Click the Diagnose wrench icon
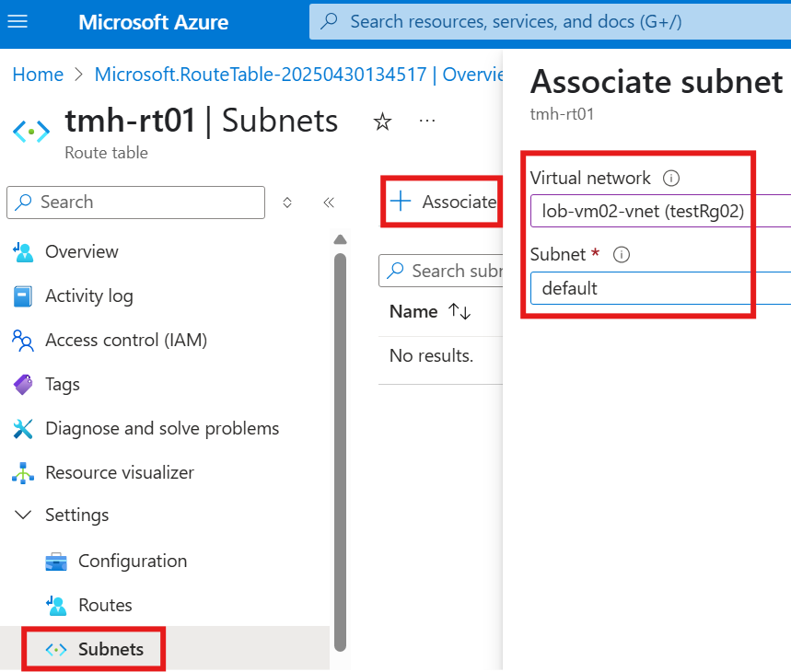Image resolution: width=791 pixels, height=672 pixels. point(23,429)
